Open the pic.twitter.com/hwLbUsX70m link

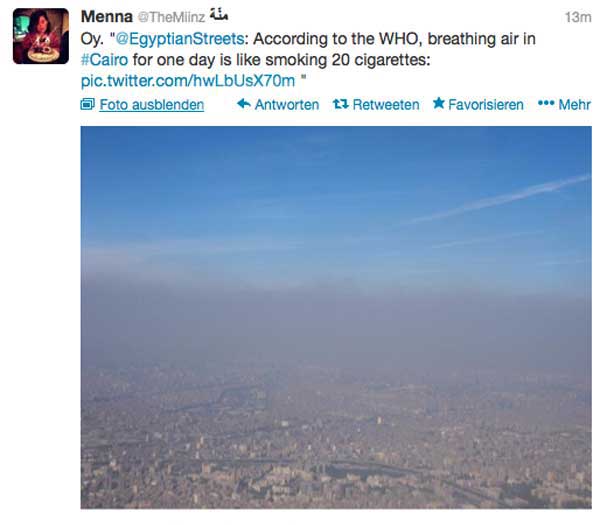pyautogui.click(x=188, y=81)
